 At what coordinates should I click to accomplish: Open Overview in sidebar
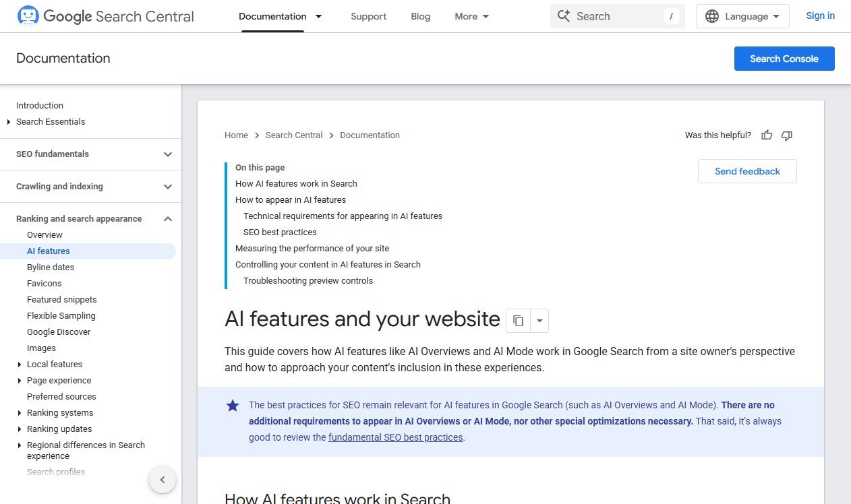(x=45, y=235)
